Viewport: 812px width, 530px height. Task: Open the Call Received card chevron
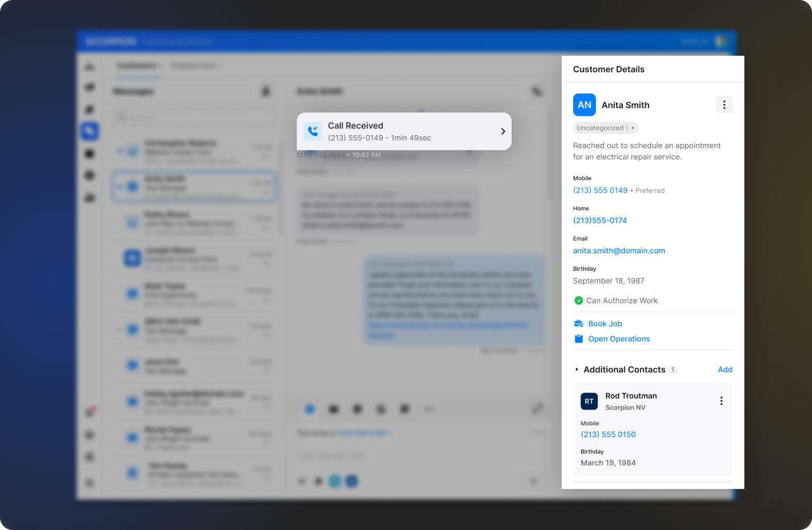coord(503,131)
